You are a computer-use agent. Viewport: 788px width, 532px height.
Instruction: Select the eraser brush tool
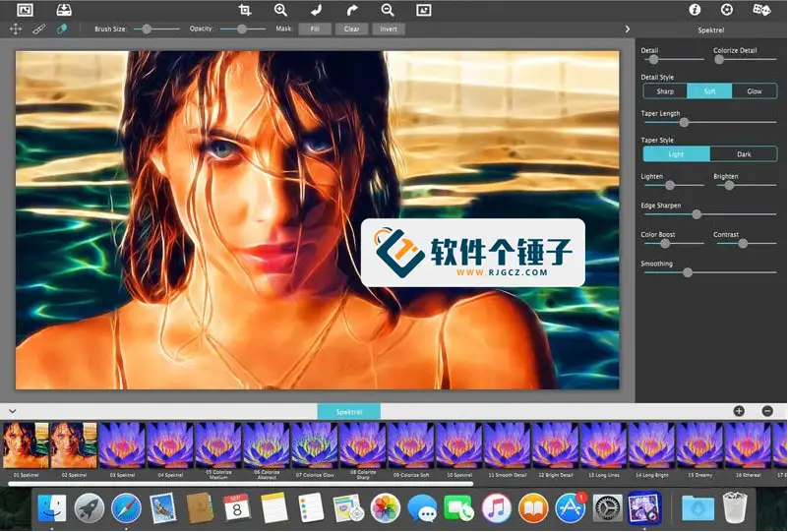tap(62, 30)
